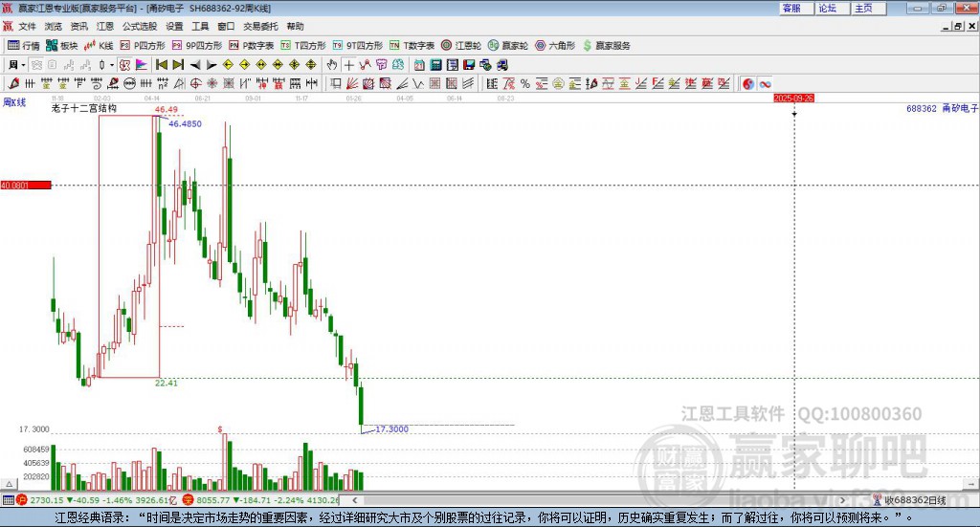Select the zigzag wave line tool
The image size is (980, 527).
point(417,83)
